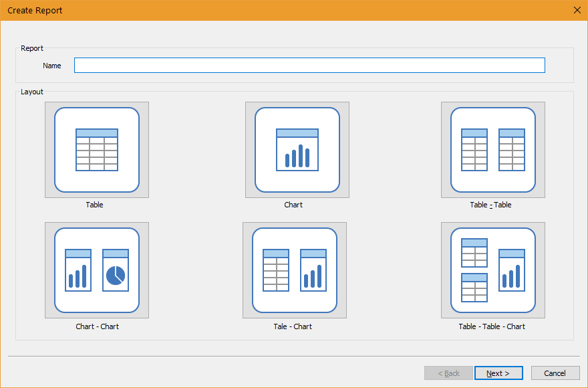The image size is (588, 388).
Task: Click the Table - Table caption
Action: coord(492,204)
